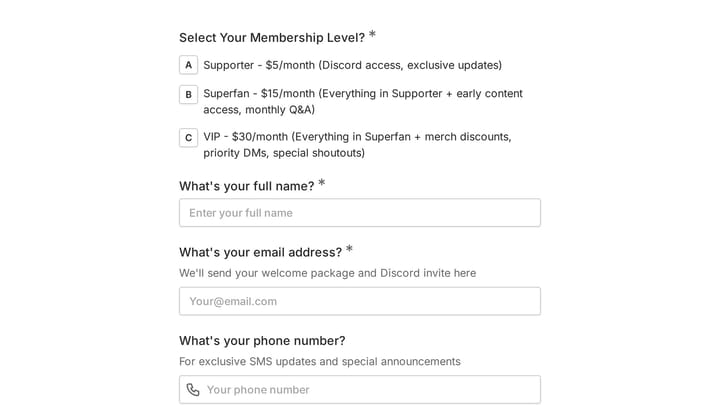Select the A key box for Supporter
The height and width of the screenshot is (405, 720).
click(x=188, y=65)
